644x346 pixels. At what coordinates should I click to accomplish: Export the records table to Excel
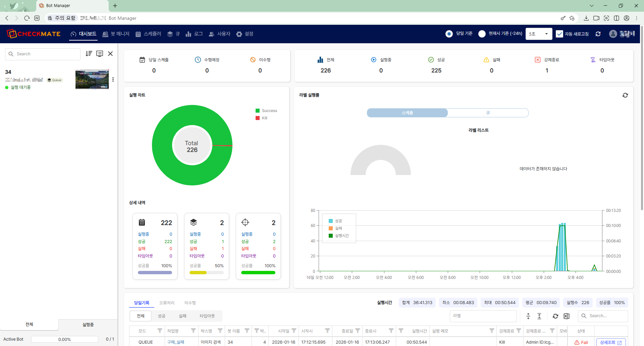(x=567, y=316)
